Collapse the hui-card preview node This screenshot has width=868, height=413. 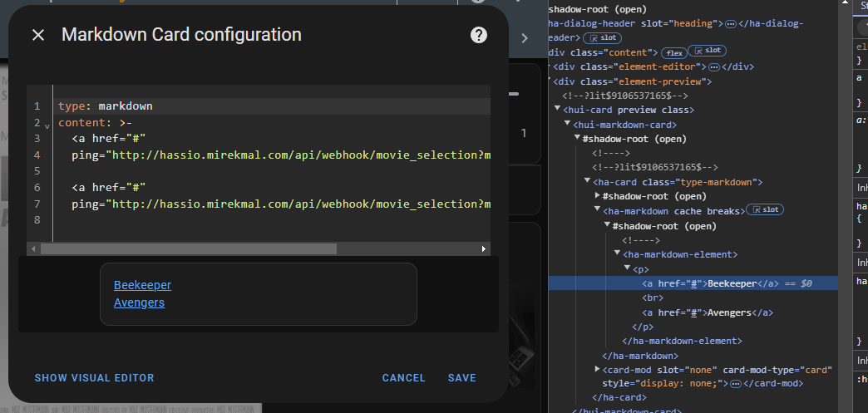click(x=557, y=110)
